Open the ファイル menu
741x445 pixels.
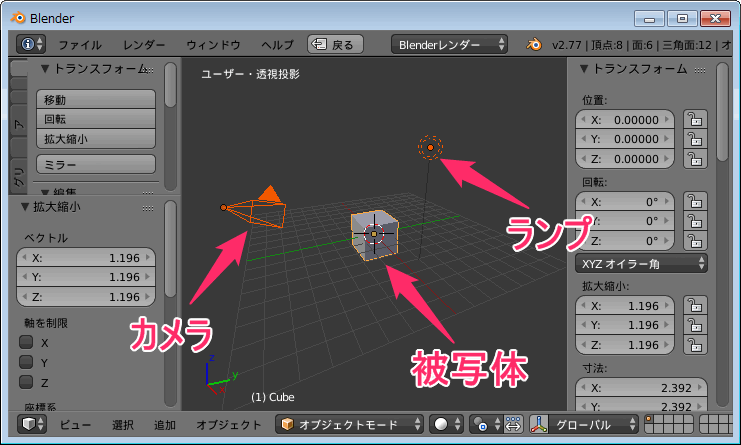[80, 45]
